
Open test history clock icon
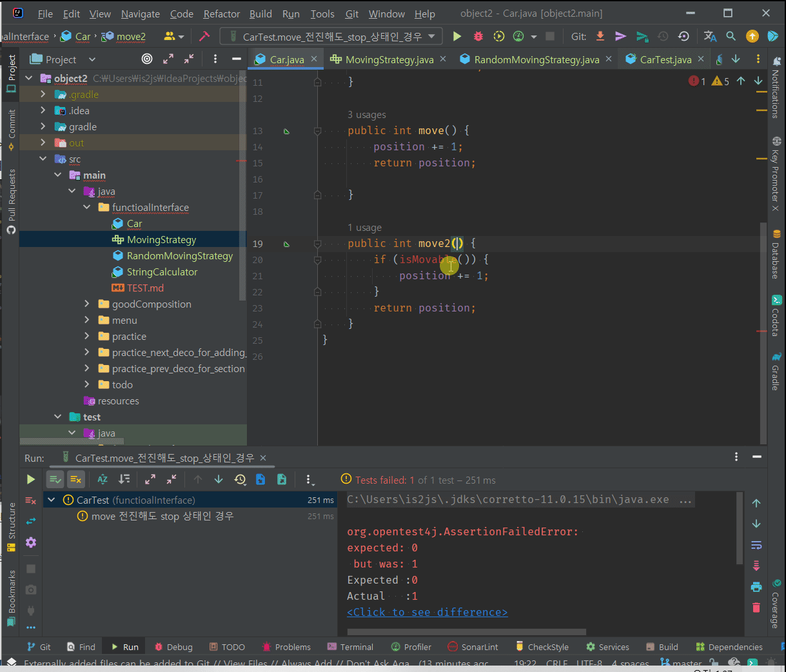pyautogui.click(x=240, y=479)
